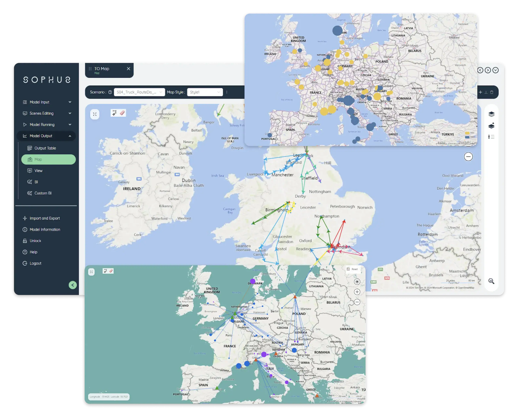Click the fullscreen icon on the bottom map
Screen dimensions: 517x420
(x=92, y=272)
